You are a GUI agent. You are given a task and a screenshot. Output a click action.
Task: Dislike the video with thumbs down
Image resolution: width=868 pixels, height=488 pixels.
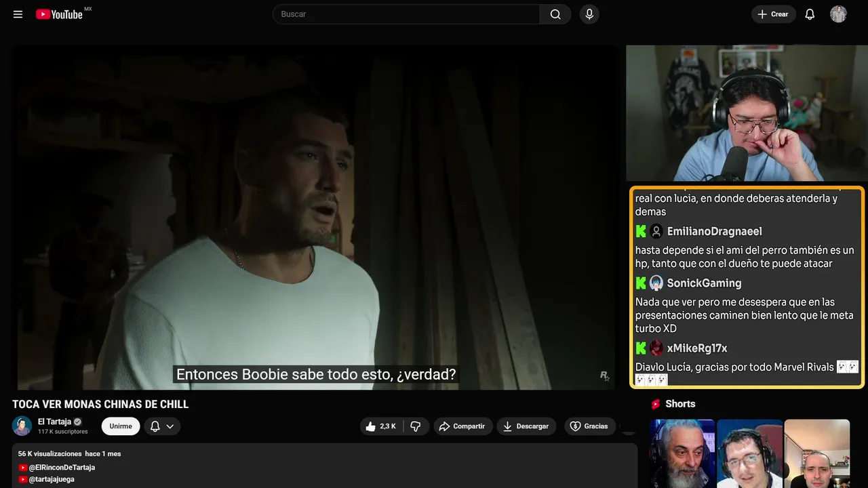416,426
